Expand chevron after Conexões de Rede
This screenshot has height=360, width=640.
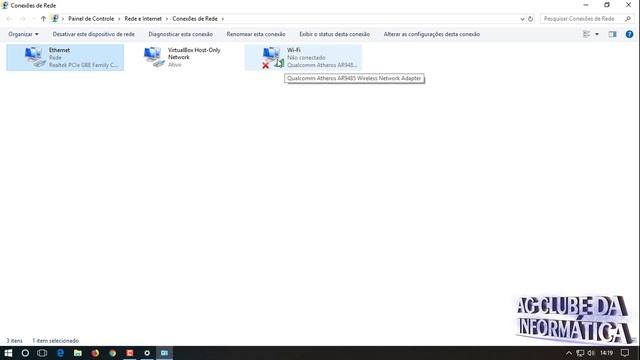pos(223,19)
